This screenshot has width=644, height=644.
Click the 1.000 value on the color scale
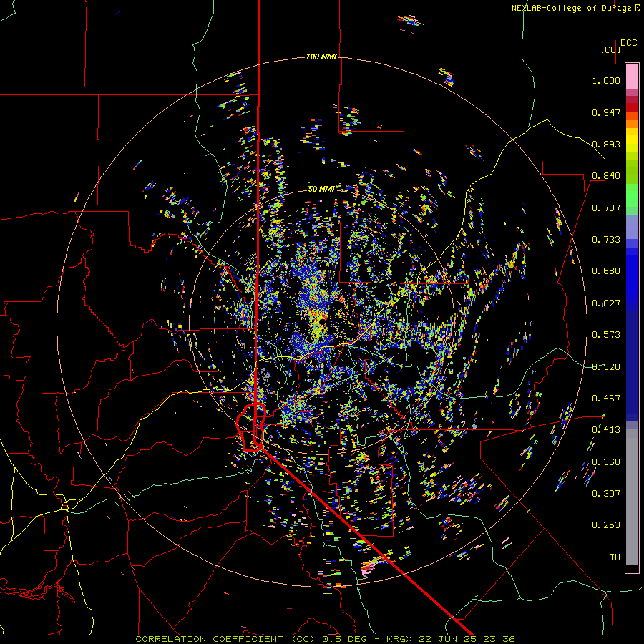[606, 80]
